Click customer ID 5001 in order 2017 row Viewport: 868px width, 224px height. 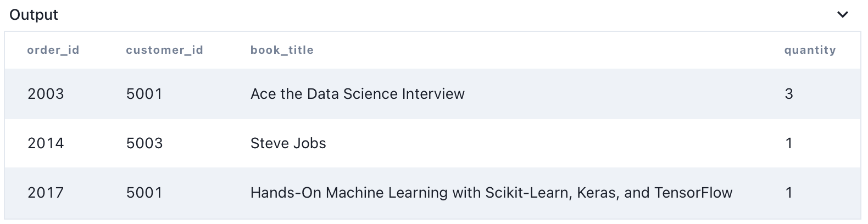coord(144,193)
